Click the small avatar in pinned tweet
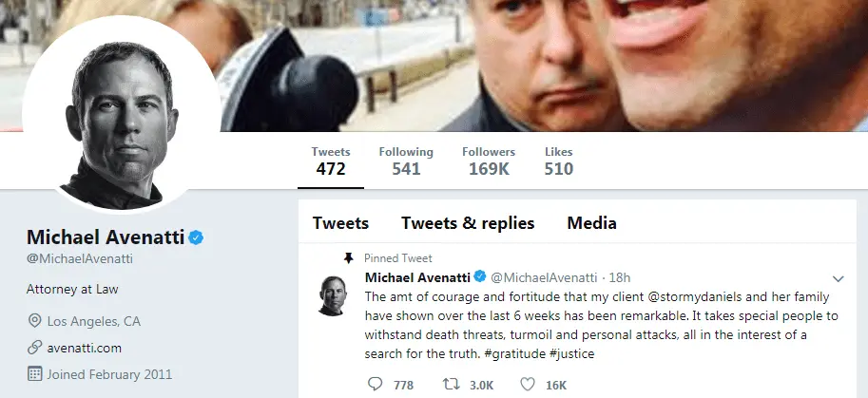The height and width of the screenshot is (398, 868). pos(334,294)
